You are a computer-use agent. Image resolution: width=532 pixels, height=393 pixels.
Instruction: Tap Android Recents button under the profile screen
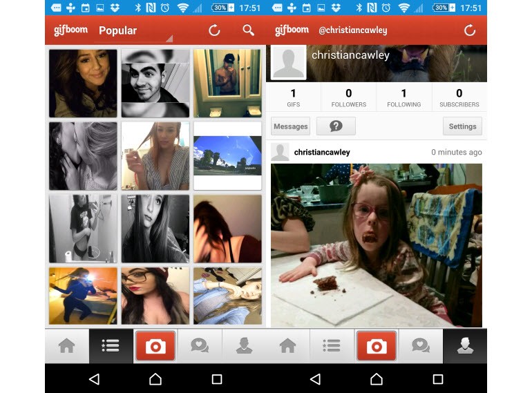[x=438, y=378]
